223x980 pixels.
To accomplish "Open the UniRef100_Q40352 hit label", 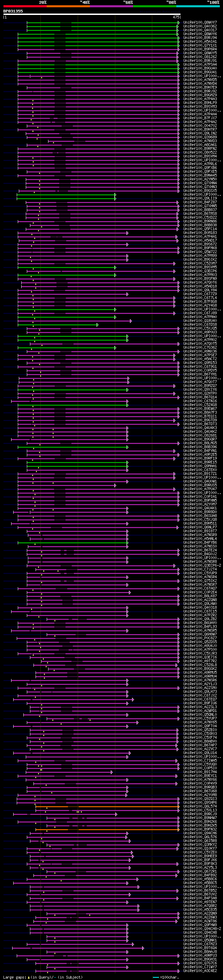I will pos(200,26).
